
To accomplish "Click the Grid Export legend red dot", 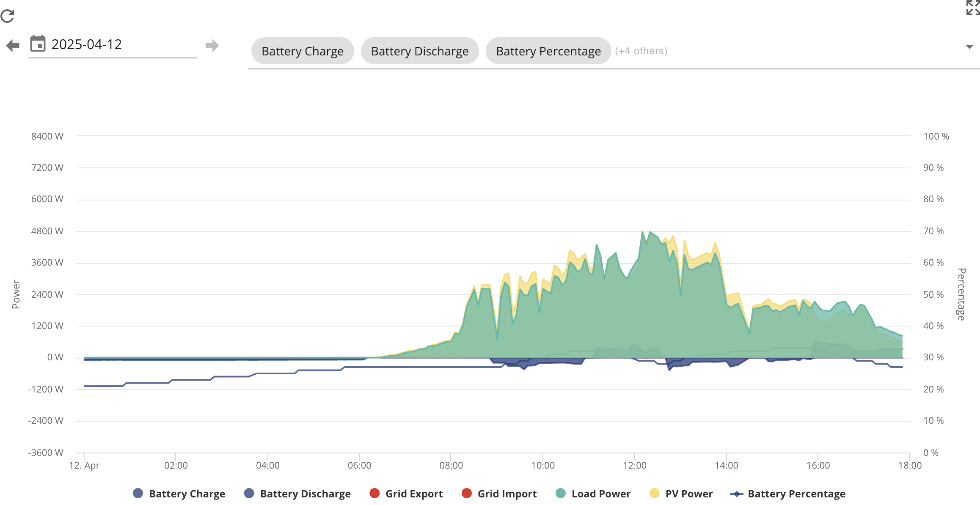I will pyautogui.click(x=374, y=493).
